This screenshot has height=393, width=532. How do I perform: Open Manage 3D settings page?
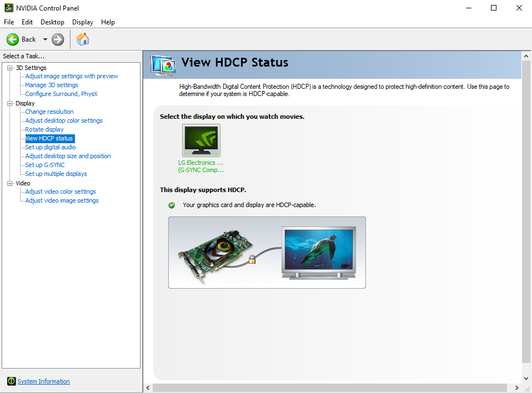[x=52, y=85]
